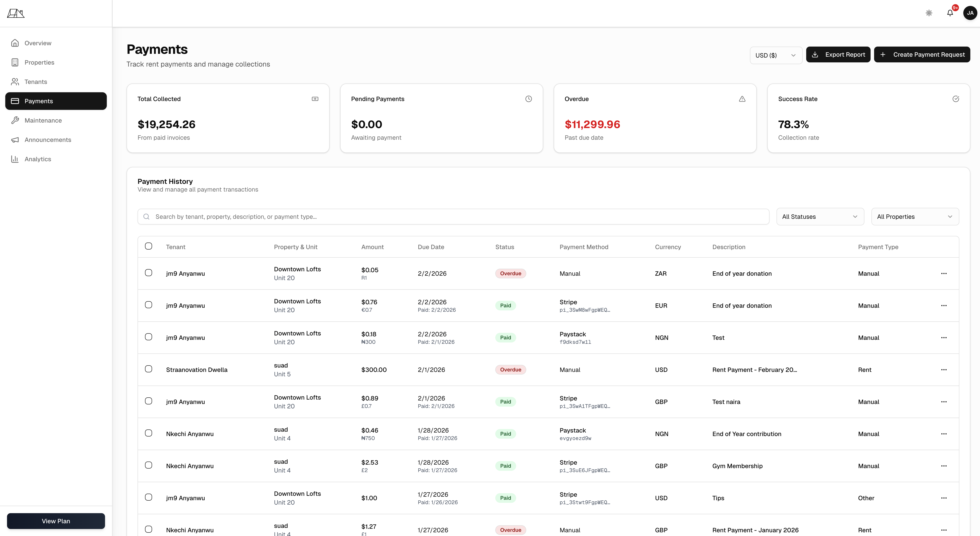Select checkbox for Straanovation Dwella payment row
Image resolution: width=980 pixels, height=536 pixels.
(148, 369)
